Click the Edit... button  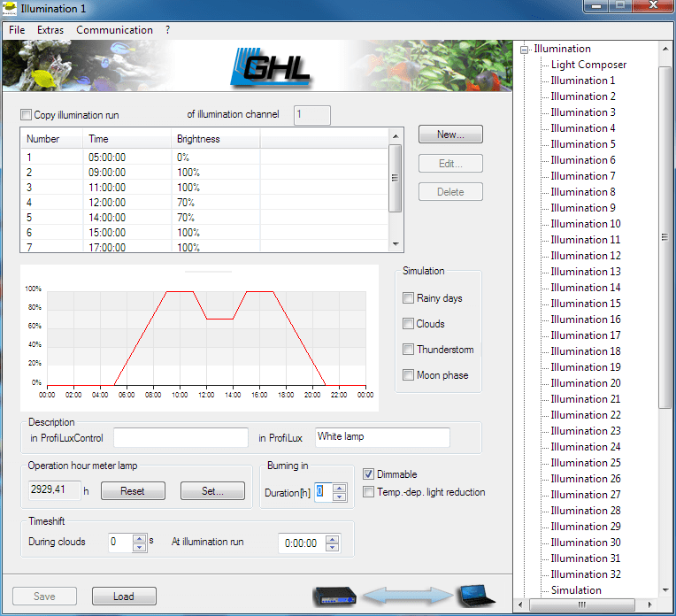pos(450,164)
